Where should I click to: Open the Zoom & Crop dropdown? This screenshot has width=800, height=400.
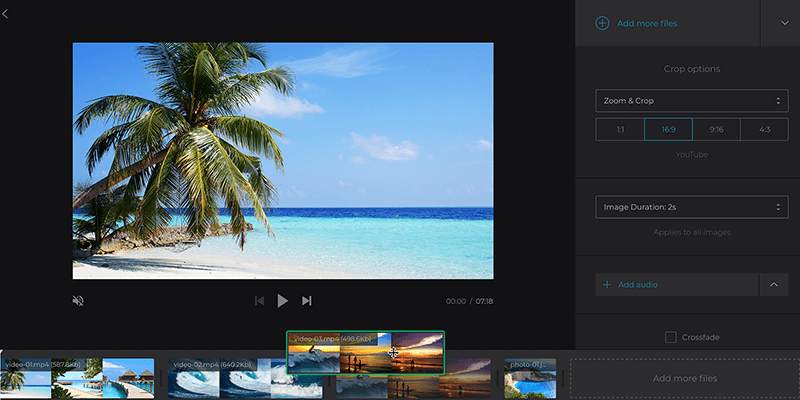tap(692, 101)
